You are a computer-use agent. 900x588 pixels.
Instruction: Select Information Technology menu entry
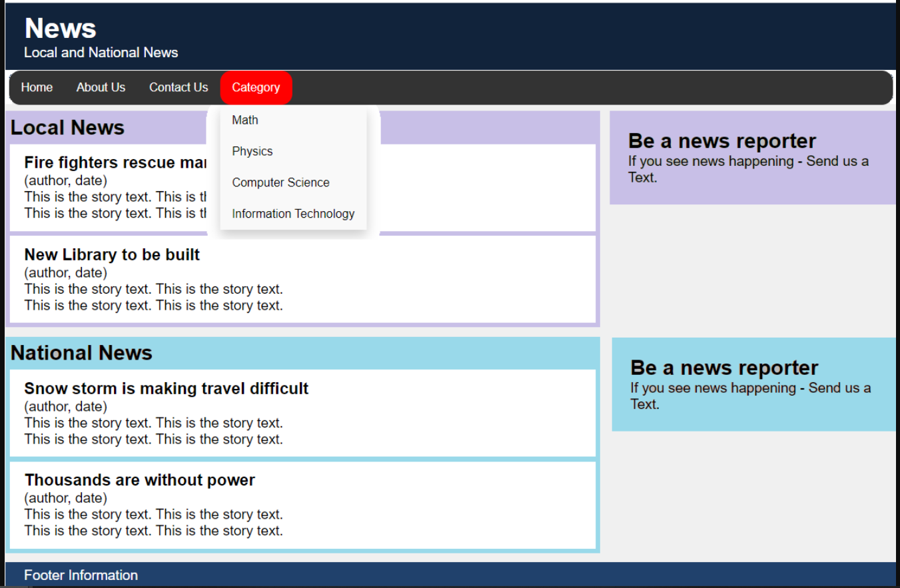coord(293,214)
